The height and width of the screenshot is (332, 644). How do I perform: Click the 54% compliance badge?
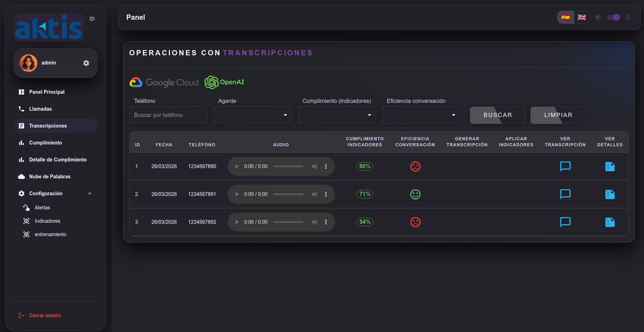click(x=365, y=222)
